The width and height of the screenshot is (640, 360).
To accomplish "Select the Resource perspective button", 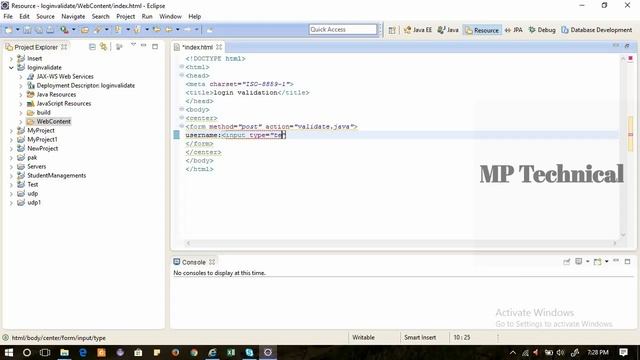I will click(x=482, y=30).
